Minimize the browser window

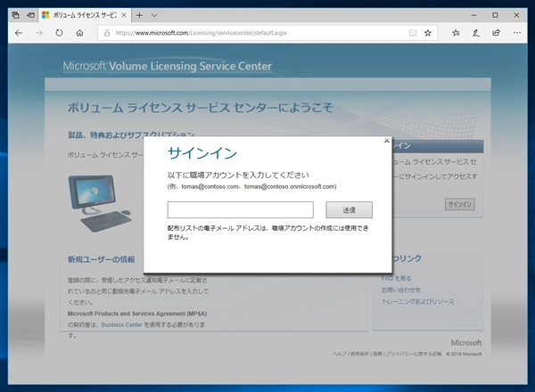coord(473,15)
